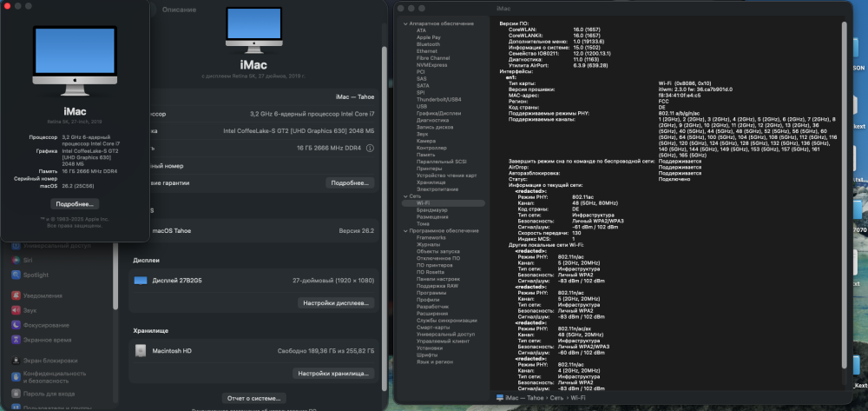Open Настройки хранилища…
This screenshot has width=868, height=411.
[333, 374]
